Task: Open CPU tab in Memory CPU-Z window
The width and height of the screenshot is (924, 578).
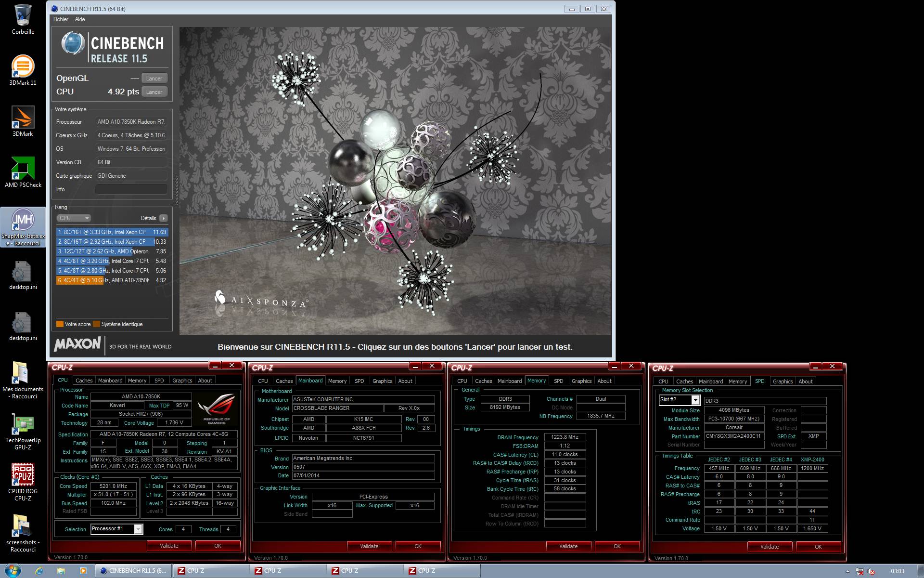Action: point(462,381)
